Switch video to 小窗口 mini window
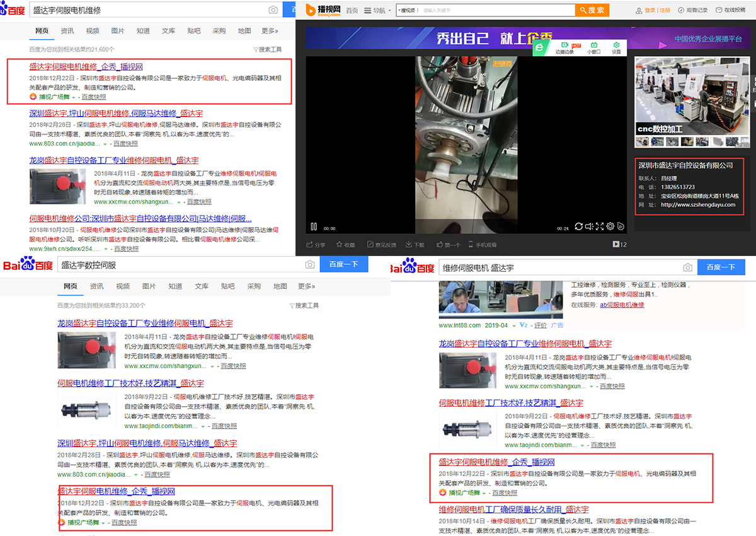The image size is (756, 536). (x=593, y=49)
